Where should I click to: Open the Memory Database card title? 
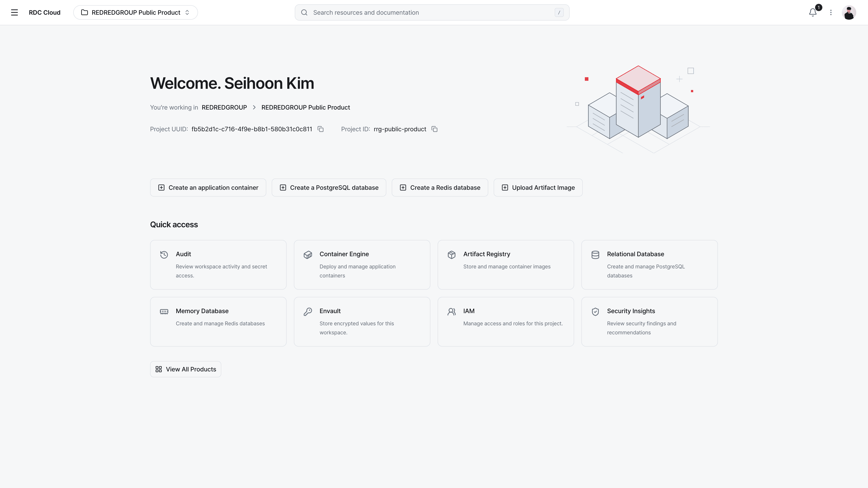[x=202, y=311]
